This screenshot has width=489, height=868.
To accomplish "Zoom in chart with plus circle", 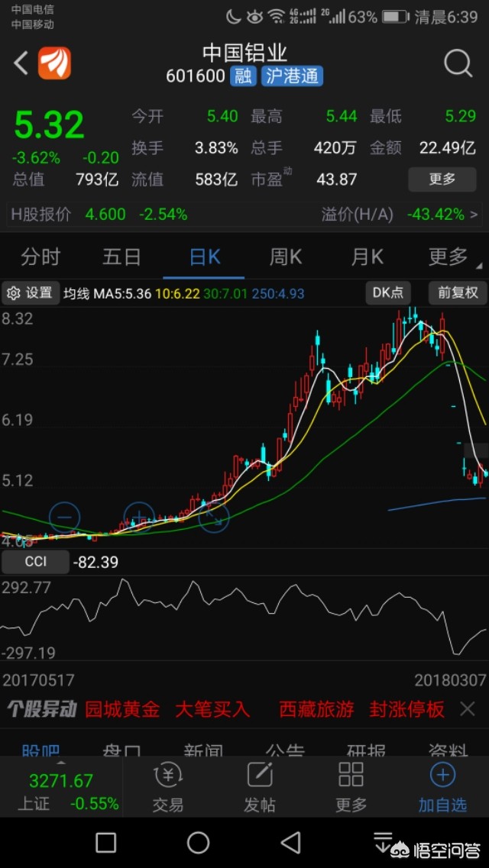I will [139, 518].
